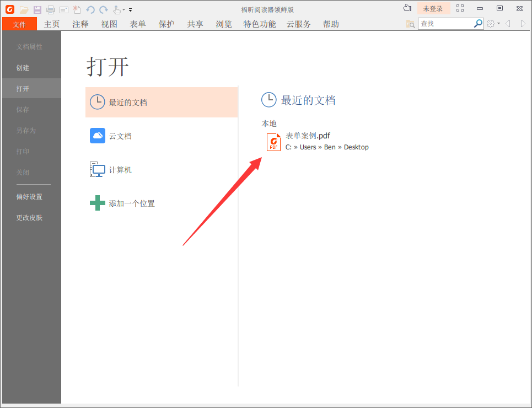Switch to the 主页 ribbon tab
This screenshot has width=532, height=408.
tap(51, 24)
